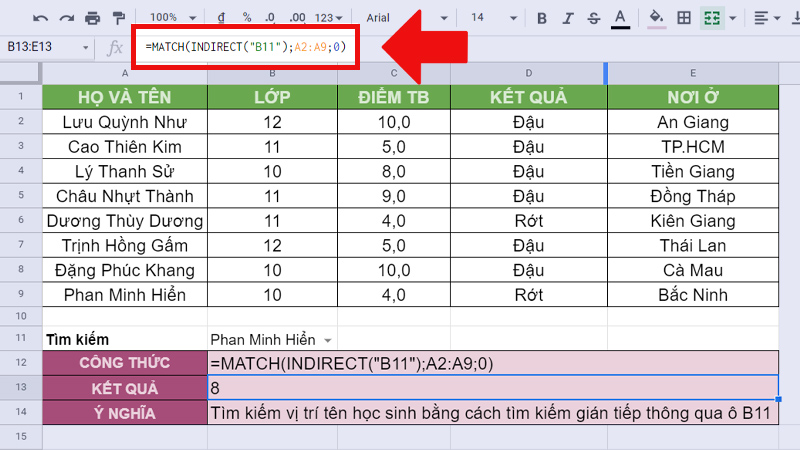800x450 pixels.
Task: Print the spreadsheet
Action: (92, 18)
